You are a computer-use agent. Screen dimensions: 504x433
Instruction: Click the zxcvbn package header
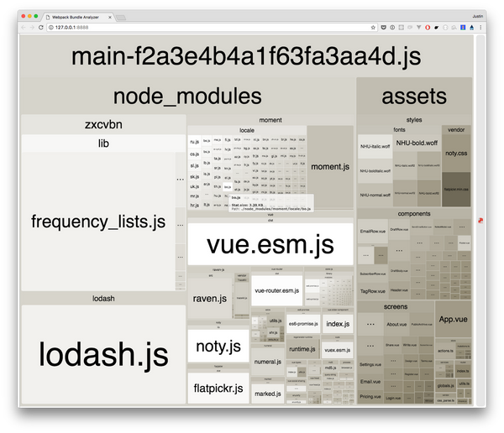(x=103, y=124)
